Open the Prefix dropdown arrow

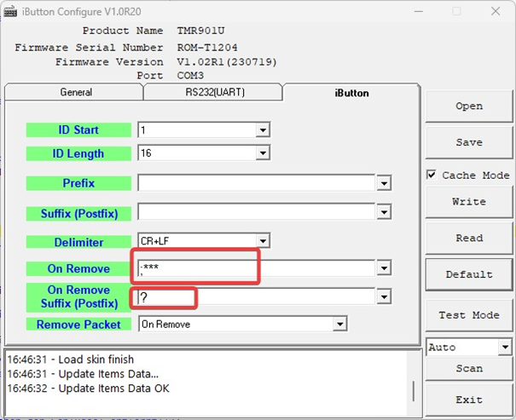point(384,183)
